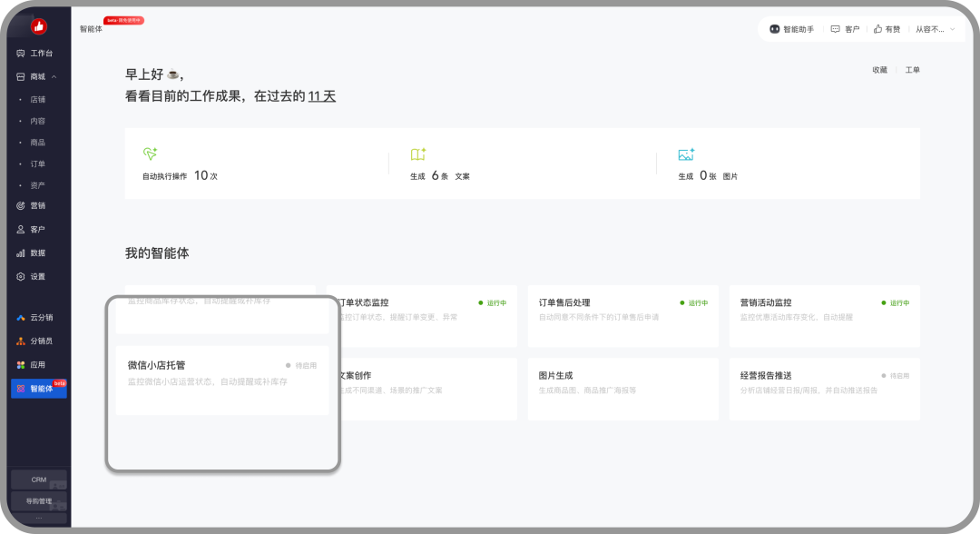Click the 我的智能体 section heading
This screenshot has height=534, width=980.
(x=157, y=253)
